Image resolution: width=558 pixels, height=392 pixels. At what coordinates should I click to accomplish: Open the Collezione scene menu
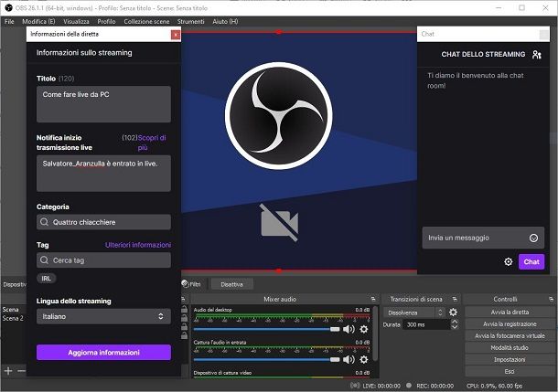pyautogui.click(x=146, y=21)
